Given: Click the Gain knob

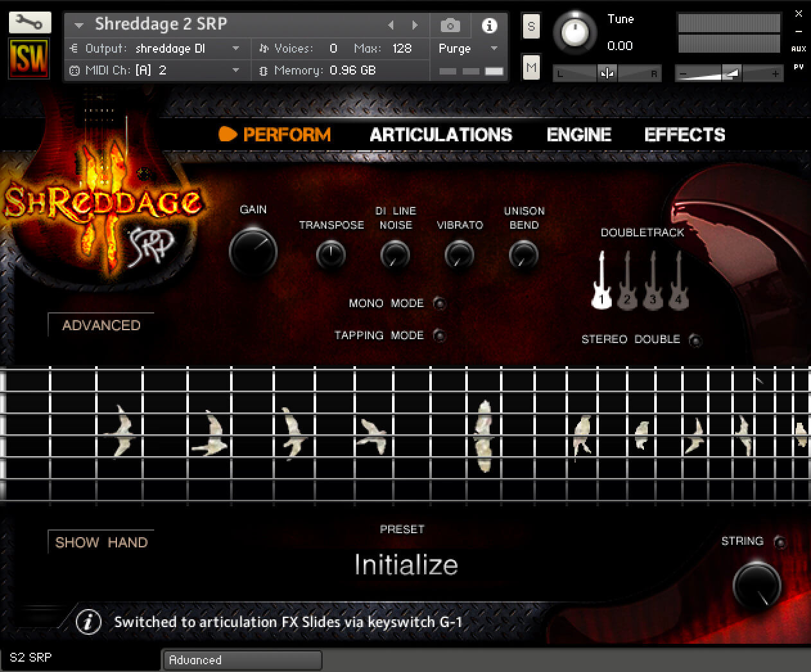Looking at the screenshot, I should tap(253, 251).
